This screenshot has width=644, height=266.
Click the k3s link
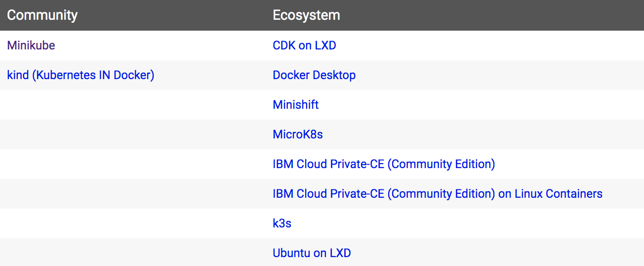pos(282,223)
